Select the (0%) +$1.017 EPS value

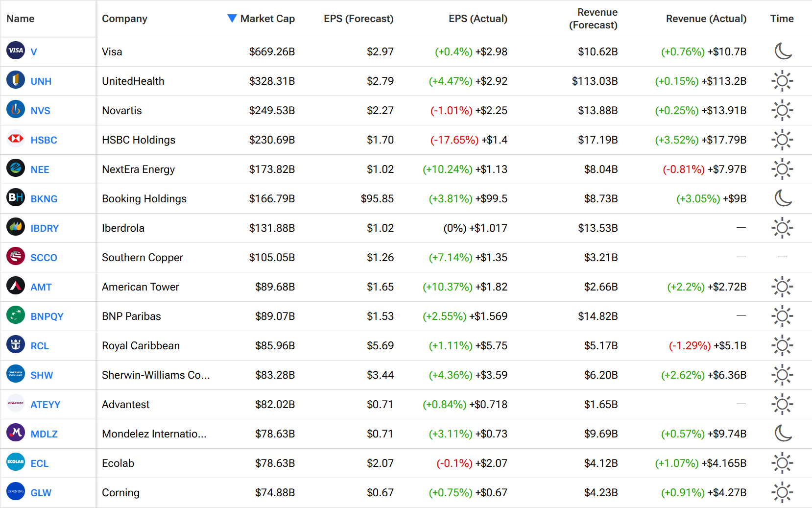click(475, 228)
